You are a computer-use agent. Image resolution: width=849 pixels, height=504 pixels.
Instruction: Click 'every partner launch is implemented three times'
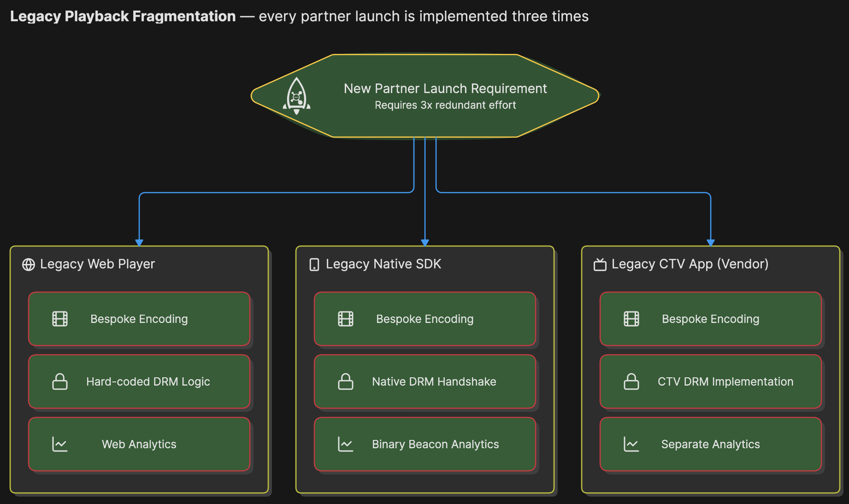pos(424,16)
